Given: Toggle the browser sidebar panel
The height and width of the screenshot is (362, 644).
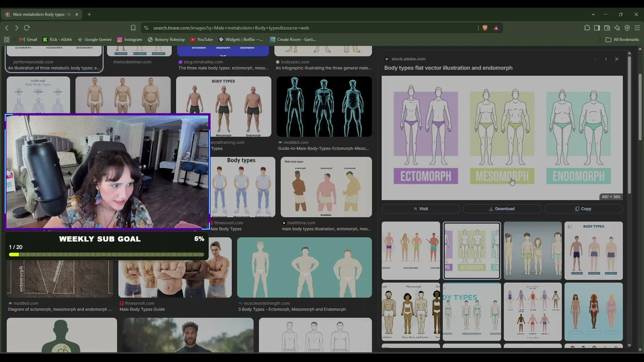Looking at the screenshot, I should click(x=597, y=28).
